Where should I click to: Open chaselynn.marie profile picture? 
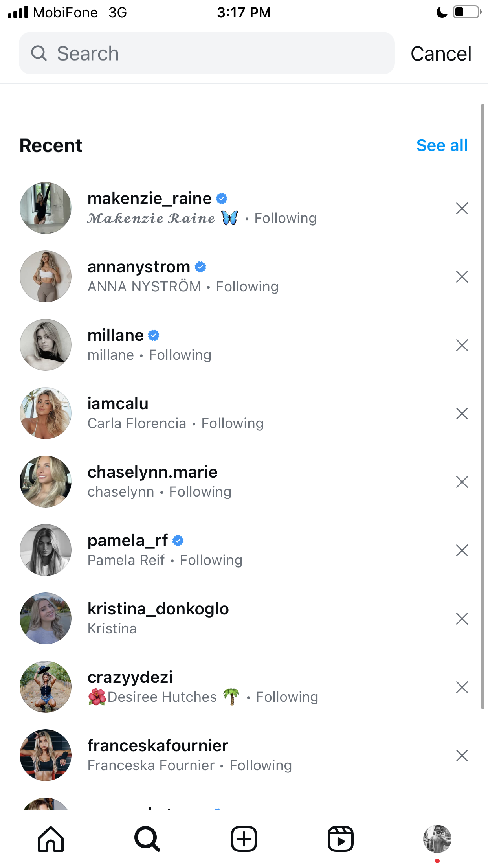pos(46,482)
